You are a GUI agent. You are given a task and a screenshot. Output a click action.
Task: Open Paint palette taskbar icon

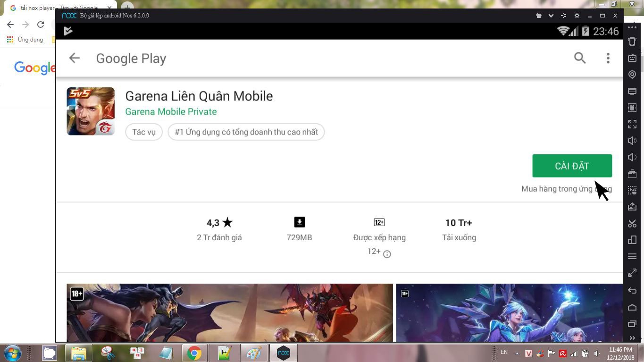click(254, 353)
